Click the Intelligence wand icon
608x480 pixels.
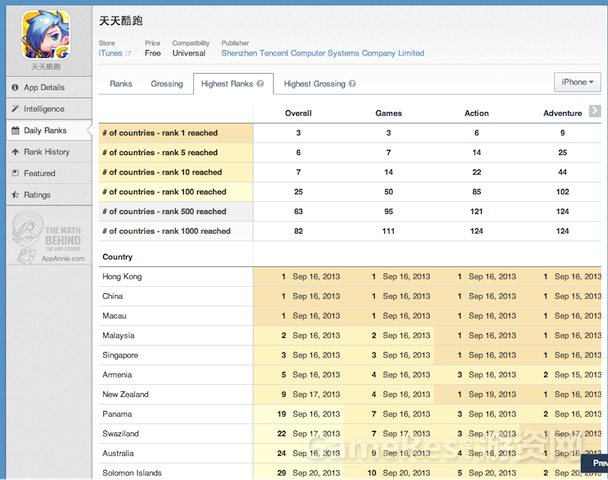15,109
